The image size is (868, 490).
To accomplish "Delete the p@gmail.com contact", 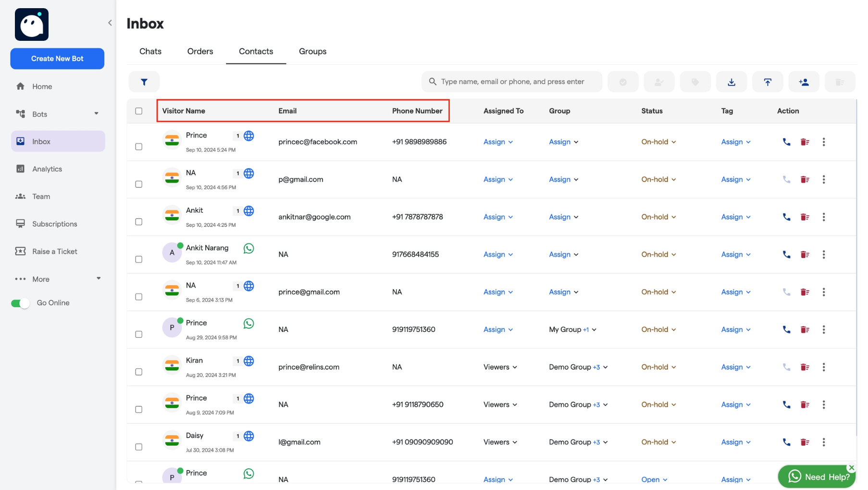I will (805, 179).
